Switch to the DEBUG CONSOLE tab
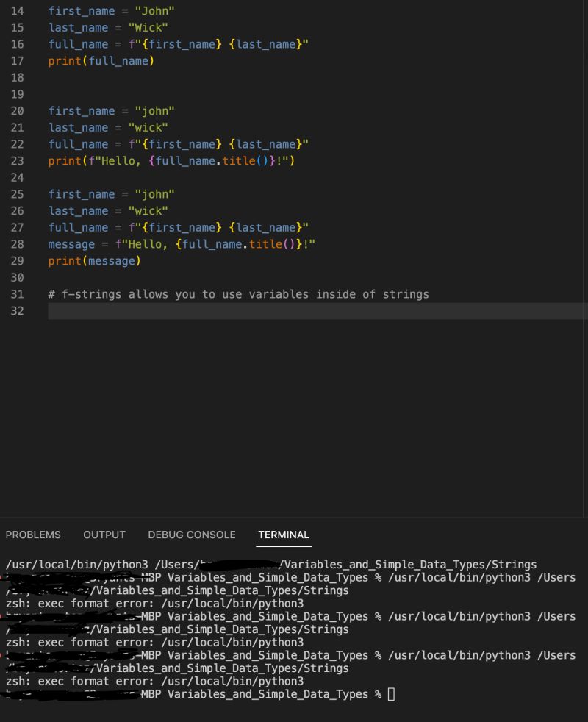The width and height of the screenshot is (588, 722). [x=191, y=535]
